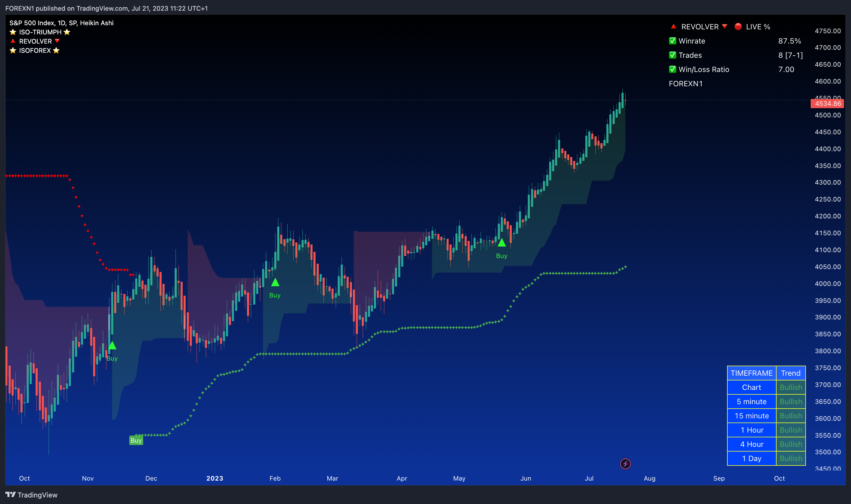Click the red up-triangle before REVOLVER legend
Image resolution: width=851 pixels, height=504 pixels.
click(13, 41)
